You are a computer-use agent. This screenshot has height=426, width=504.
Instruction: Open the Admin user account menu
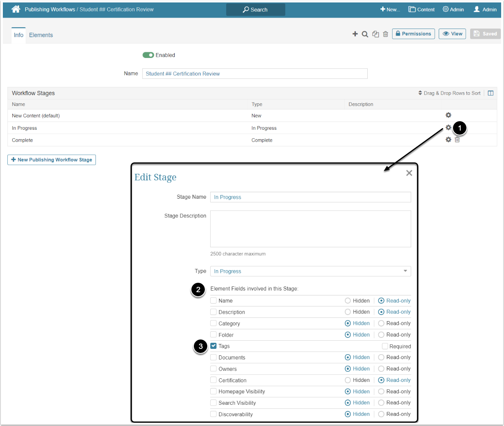[x=485, y=9]
